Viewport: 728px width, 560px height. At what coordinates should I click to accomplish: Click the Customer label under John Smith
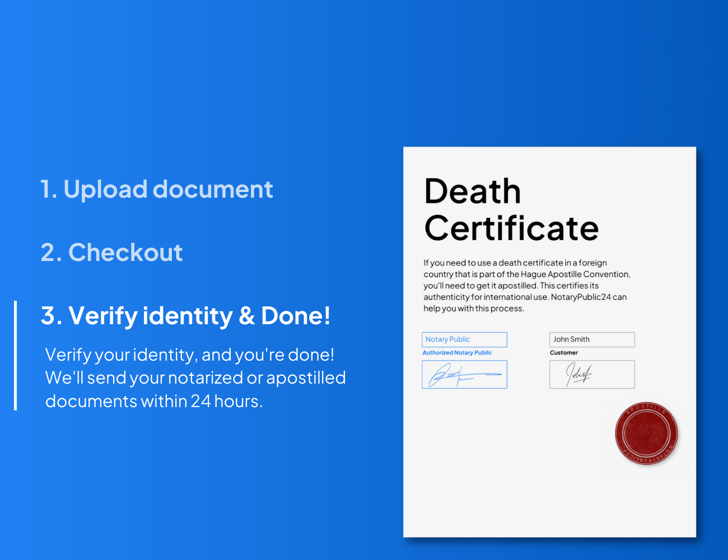point(563,353)
